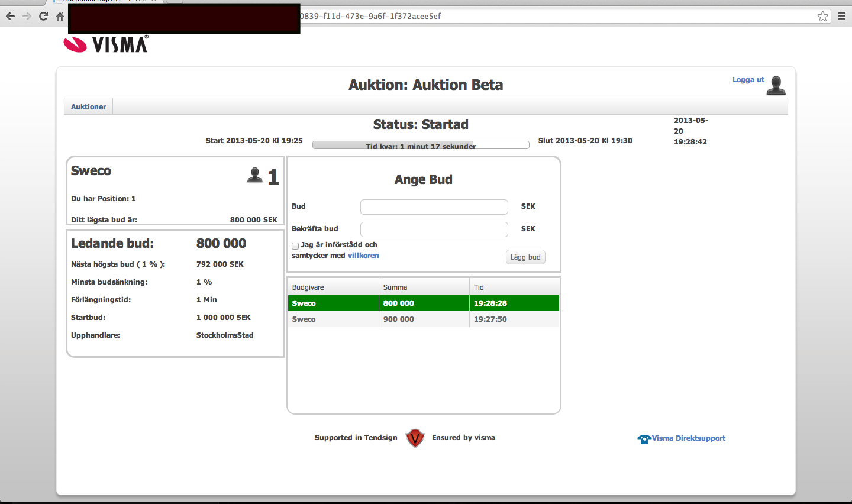Open Visma Direktsupport link
Image resolution: width=852 pixels, height=504 pixels.
point(689,438)
